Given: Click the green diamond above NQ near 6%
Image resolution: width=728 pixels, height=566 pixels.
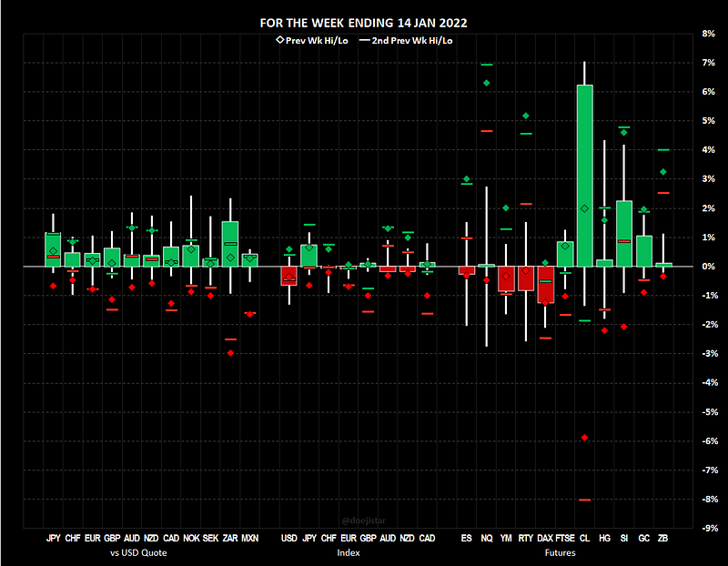Looking at the screenshot, I should point(486,83).
